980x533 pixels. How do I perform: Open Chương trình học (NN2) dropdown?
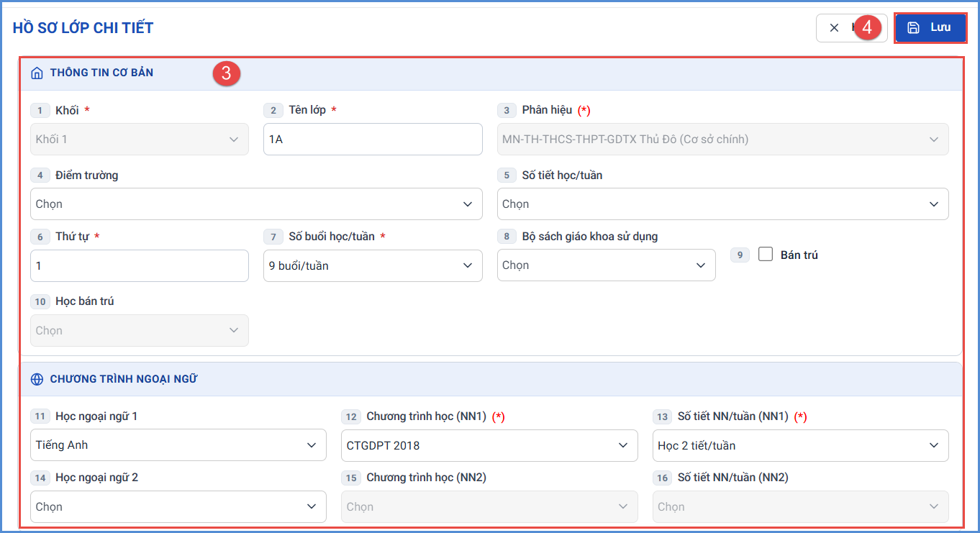[489, 506]
